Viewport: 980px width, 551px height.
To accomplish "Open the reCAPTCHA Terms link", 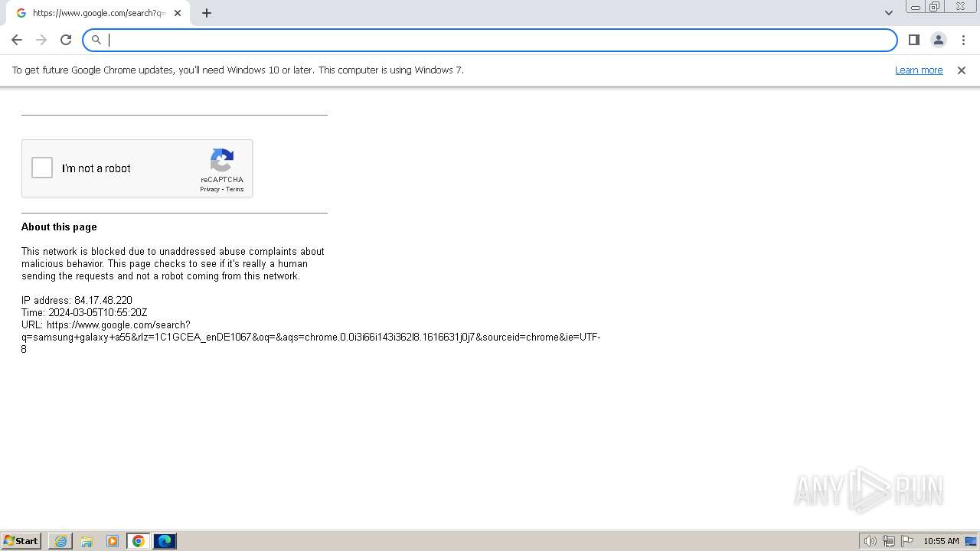I will tap(234, 189).
